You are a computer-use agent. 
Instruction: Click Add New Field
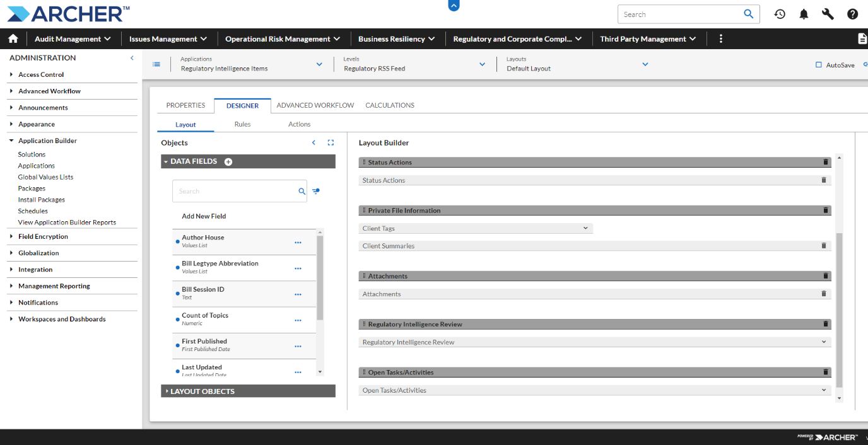(x=204, y=216)
